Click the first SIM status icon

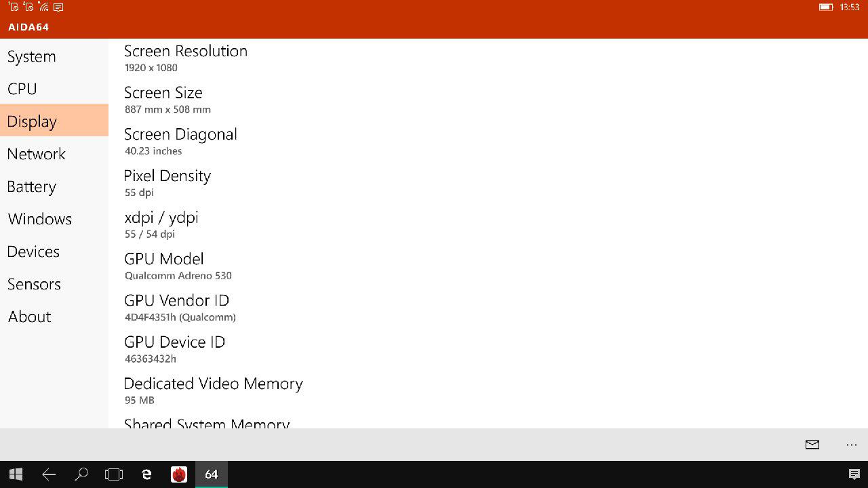pos(14,7)
